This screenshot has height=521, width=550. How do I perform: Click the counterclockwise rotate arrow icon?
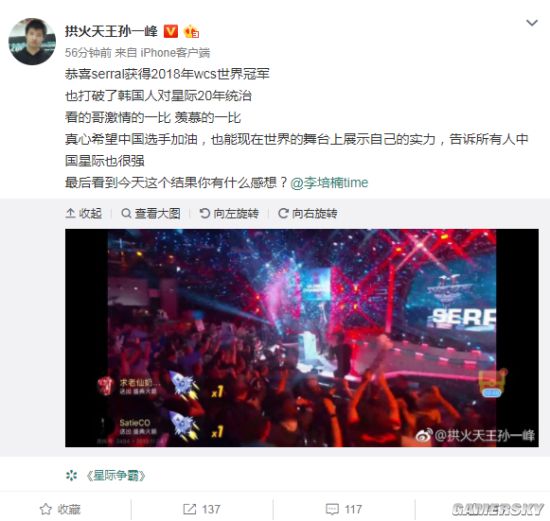pos(204,213)
